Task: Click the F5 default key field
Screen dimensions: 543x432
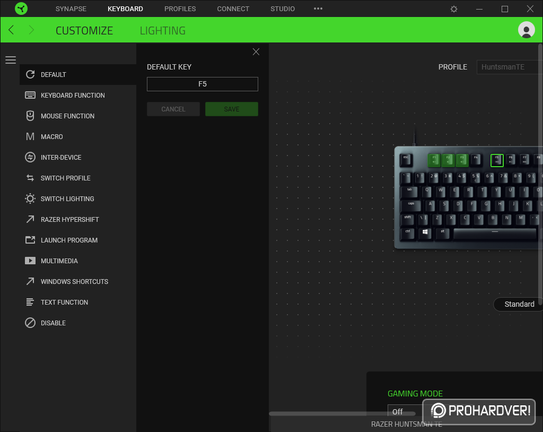Action: 203,84
